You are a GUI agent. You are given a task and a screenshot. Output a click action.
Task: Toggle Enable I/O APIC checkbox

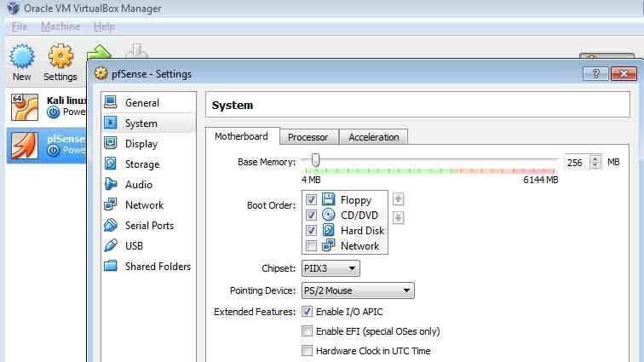[307, 312]
